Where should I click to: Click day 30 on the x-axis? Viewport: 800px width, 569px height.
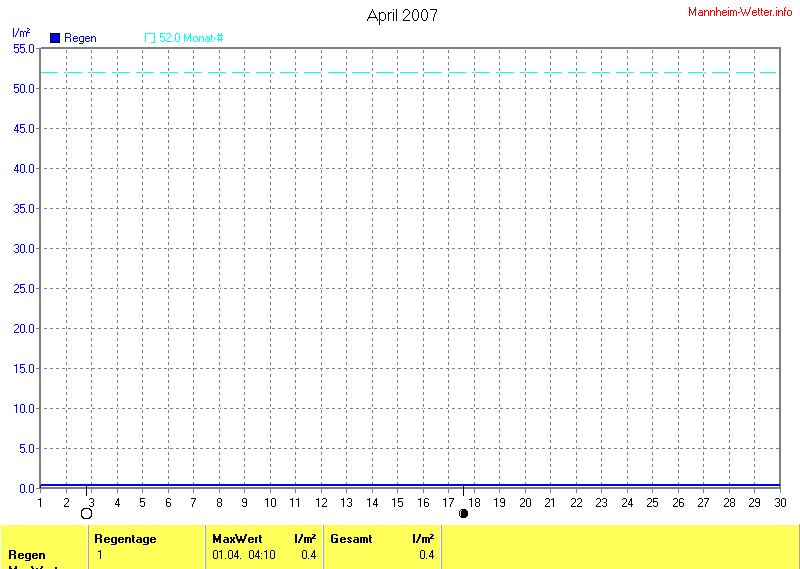click(780, 502)
